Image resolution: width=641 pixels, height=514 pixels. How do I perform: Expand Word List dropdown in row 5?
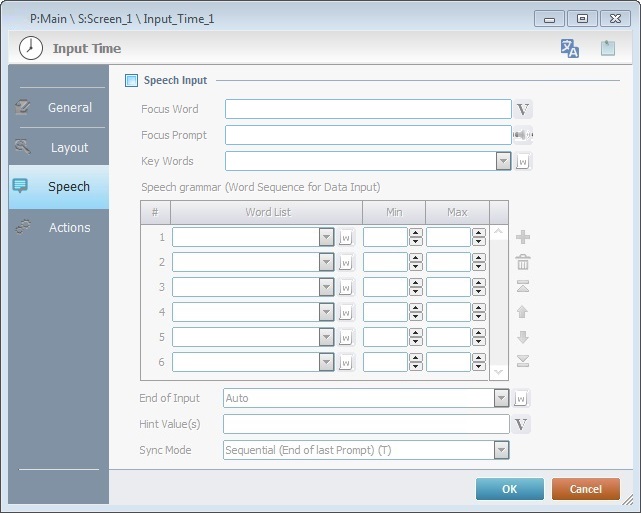pos(326,337)
